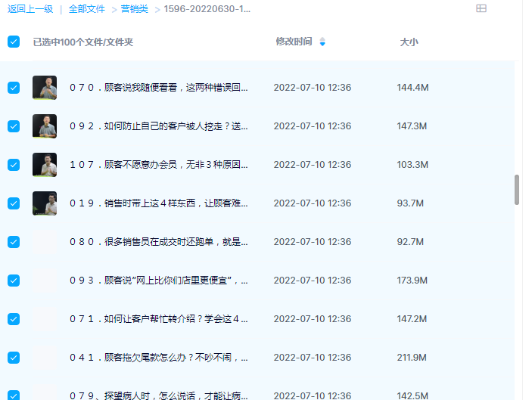Sort files by 修改时间 column header
Viewport: 532px width, 400px height.
coord(294,42)
